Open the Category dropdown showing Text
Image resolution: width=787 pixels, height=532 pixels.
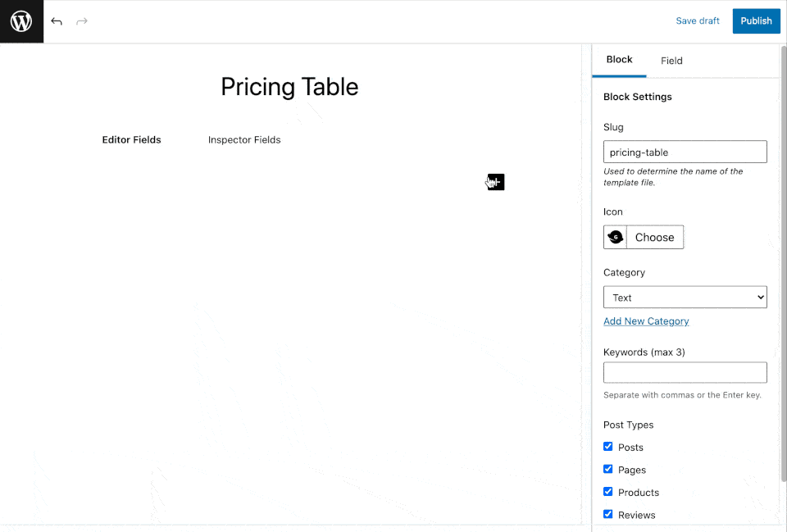[x=685, y=298]
